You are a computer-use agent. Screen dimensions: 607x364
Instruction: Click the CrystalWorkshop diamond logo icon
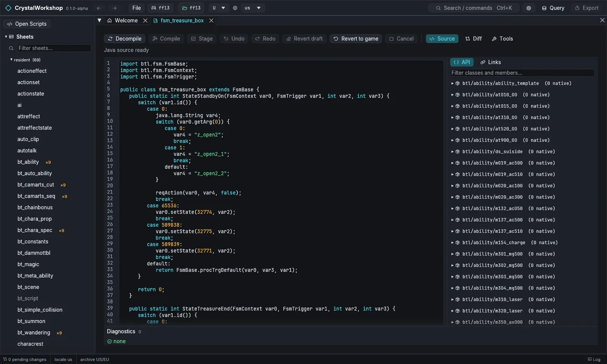pos(8,8)
